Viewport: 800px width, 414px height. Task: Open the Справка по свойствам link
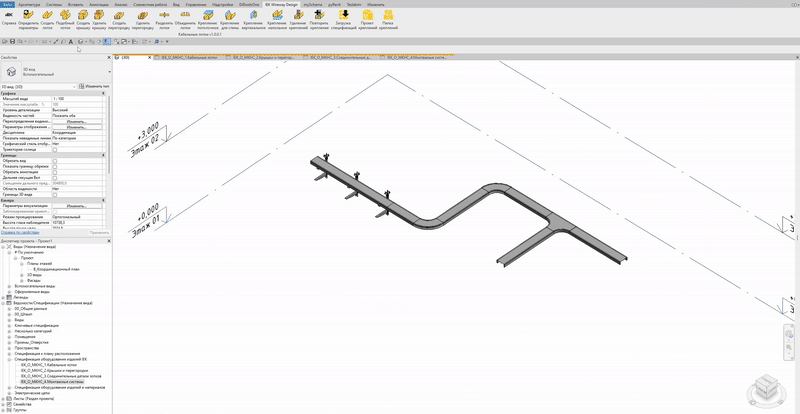[20, 232]
